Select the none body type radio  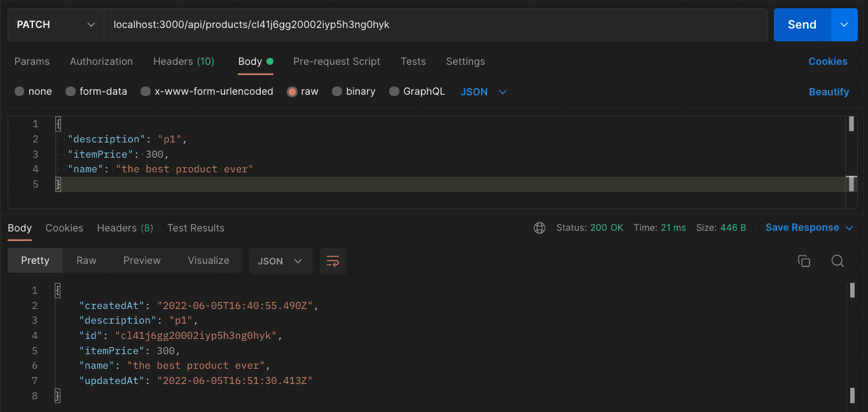coord(20,92)
